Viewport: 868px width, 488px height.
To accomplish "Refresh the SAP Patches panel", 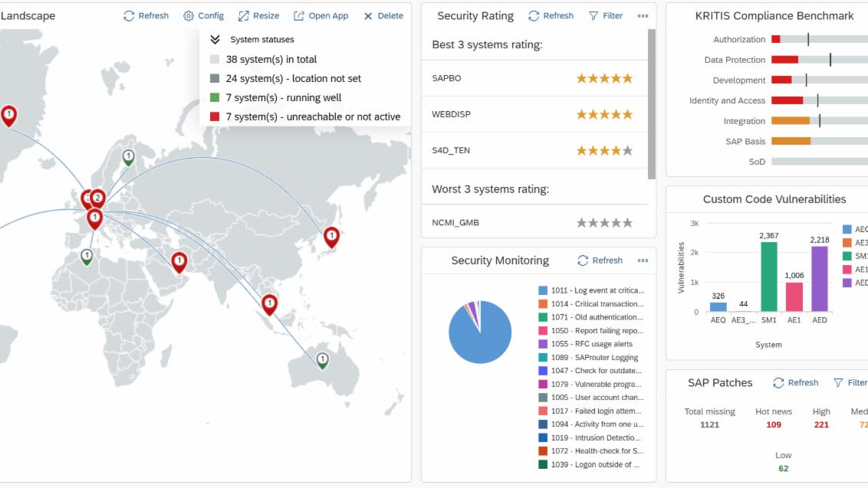I will (x=795, y=383).
